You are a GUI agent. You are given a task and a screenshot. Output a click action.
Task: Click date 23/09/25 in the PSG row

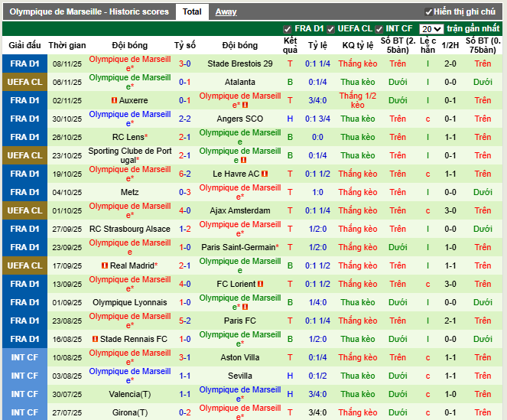point(67,248)
